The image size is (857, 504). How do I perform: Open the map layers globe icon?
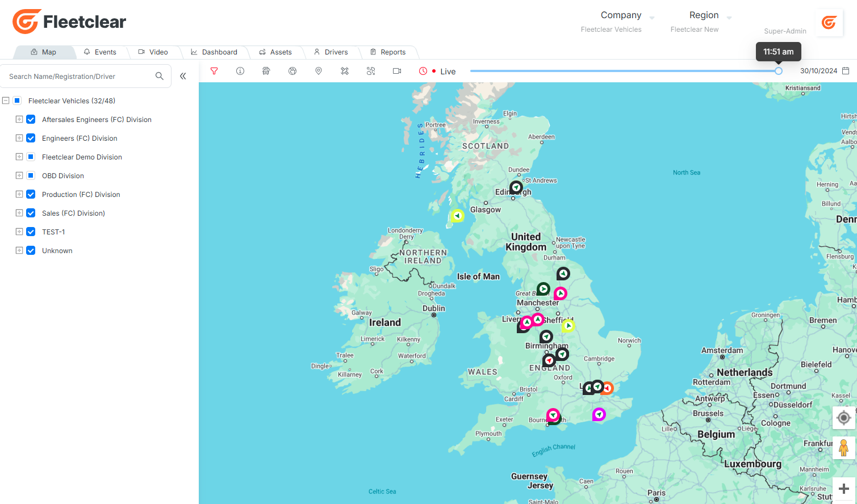click(292, 71)
